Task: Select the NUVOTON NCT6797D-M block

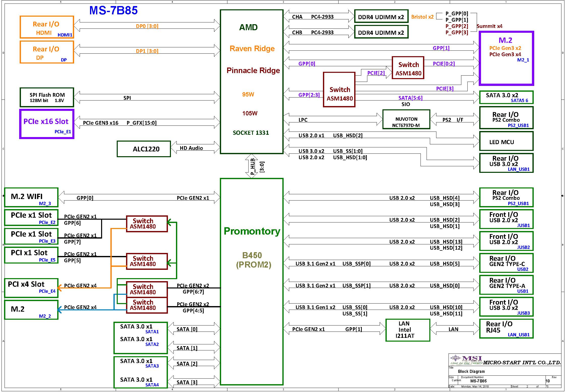Action: click(406, 119)
